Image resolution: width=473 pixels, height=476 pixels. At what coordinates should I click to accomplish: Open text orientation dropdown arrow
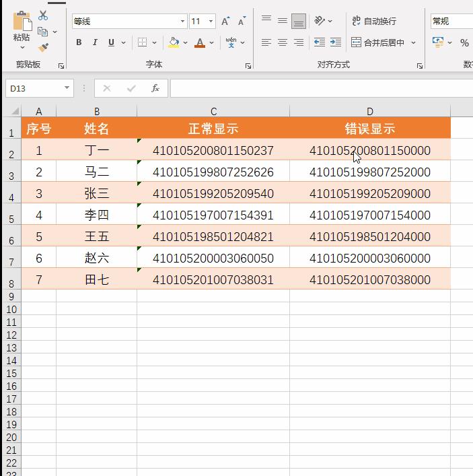[x=330, y=22]
